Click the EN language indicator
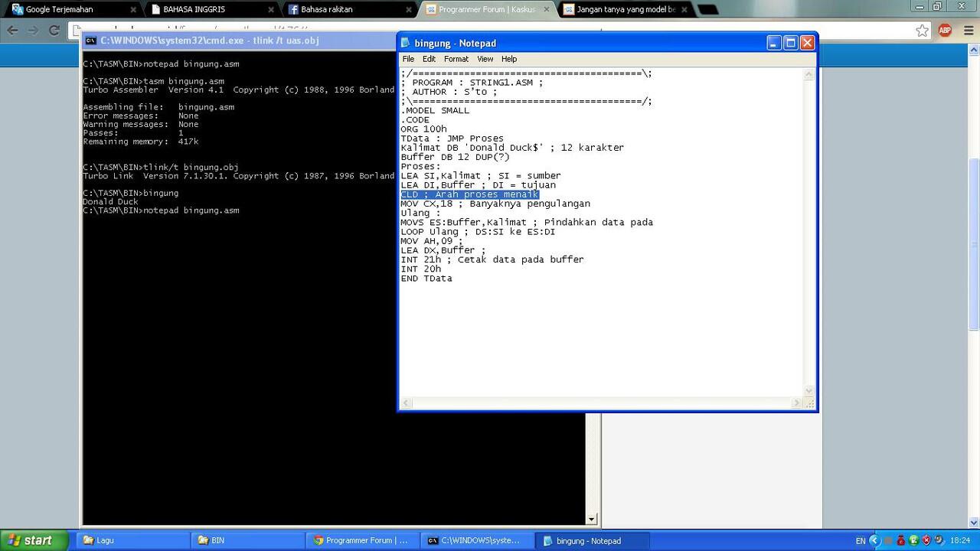The width and height of the screenshot is (980, 551). click(x=861, y=540)
